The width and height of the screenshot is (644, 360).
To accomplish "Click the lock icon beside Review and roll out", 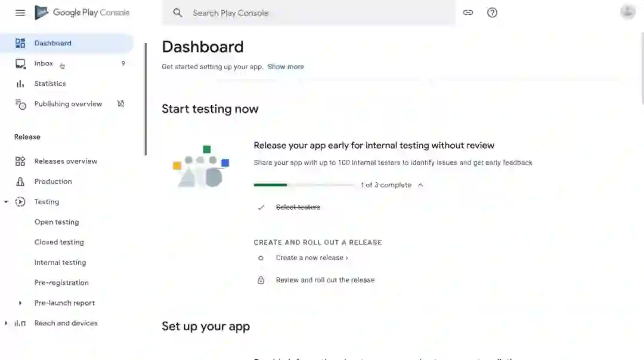I will [261, 280].
